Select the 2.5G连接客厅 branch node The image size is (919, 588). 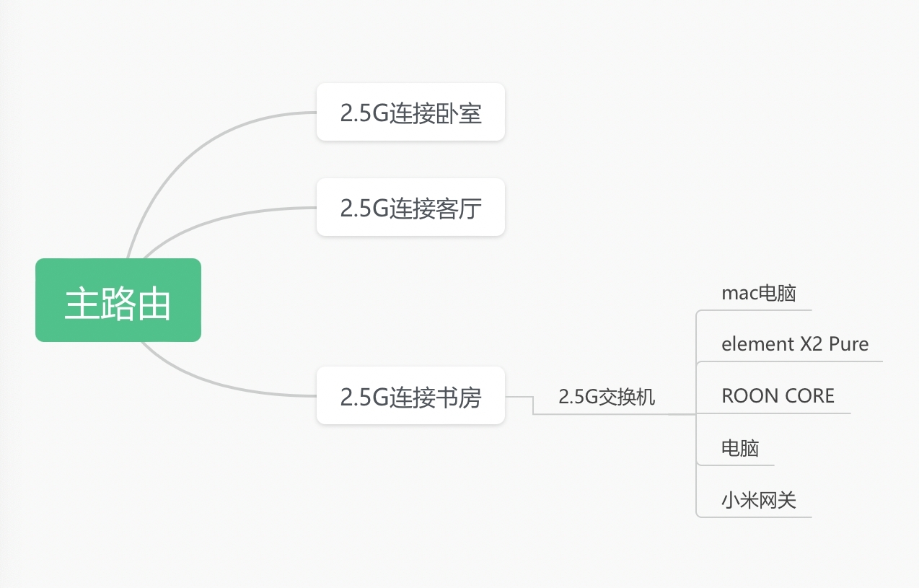[x=410, y=208]
